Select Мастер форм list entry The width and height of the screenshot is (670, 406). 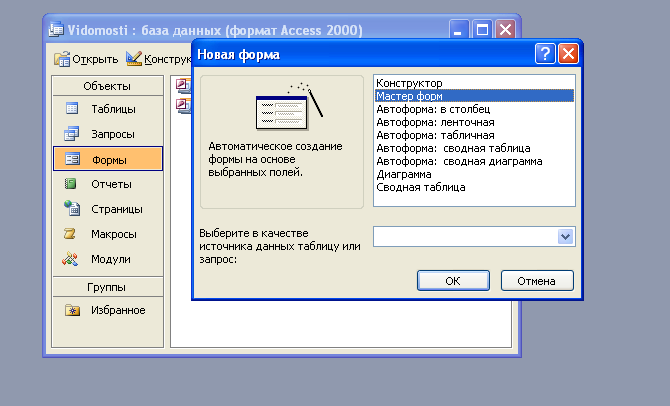tap(474, 96)
